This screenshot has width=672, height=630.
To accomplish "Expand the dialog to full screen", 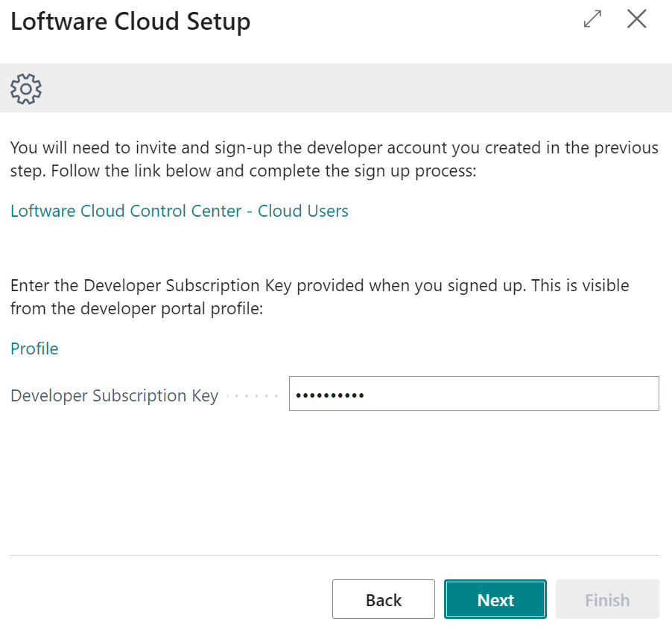I will point(592,19).
